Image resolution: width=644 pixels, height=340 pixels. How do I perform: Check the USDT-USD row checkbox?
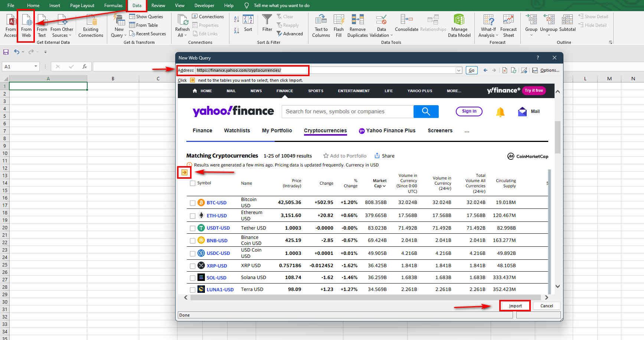[x=192, y=228]
